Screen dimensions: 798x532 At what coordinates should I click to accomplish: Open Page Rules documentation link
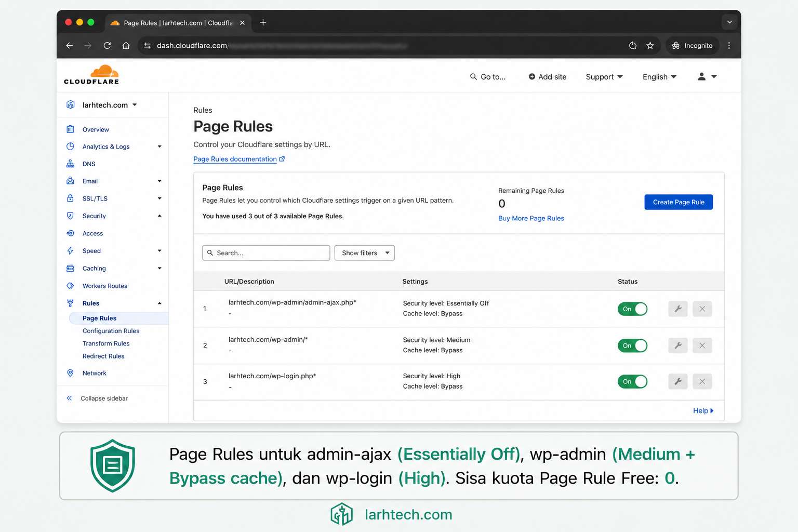click(239, 159)
